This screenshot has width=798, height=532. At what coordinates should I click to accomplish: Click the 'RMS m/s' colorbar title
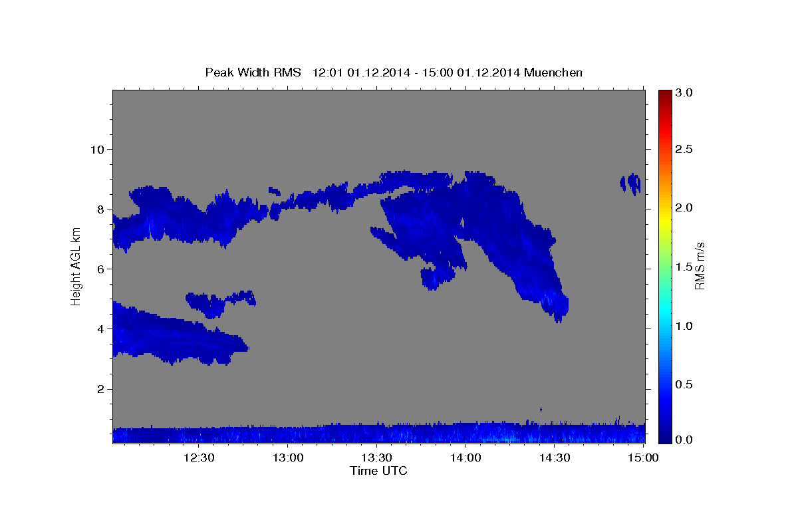pyautogui.click(x=700, y=265)
